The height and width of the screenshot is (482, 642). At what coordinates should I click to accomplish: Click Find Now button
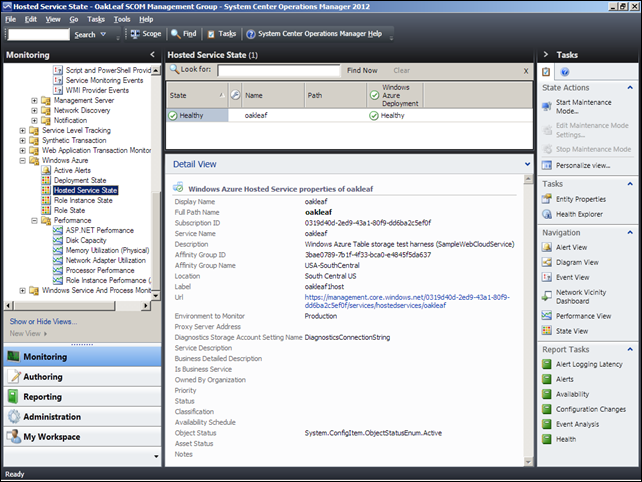(362, 70)
